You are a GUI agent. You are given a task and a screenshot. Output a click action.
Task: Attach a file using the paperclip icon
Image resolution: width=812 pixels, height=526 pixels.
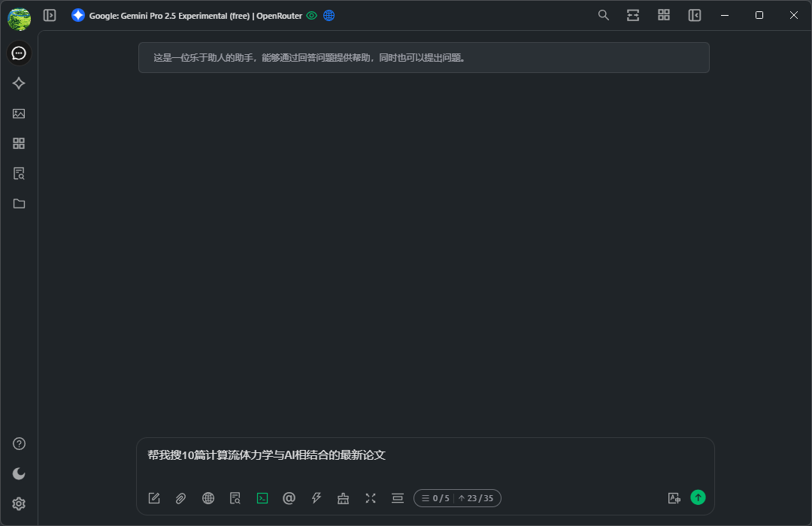(x=180, y=498)
